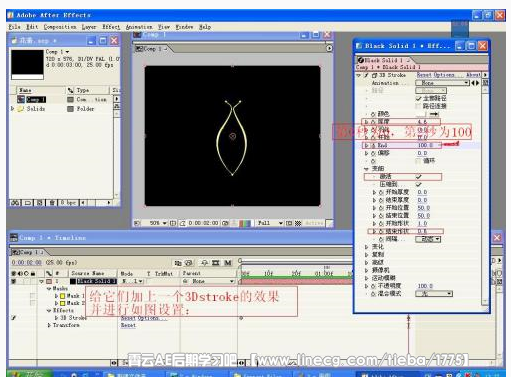Click the color swatch of 3D Stroke
Screen dimensions: 511x377
(422, 114)
